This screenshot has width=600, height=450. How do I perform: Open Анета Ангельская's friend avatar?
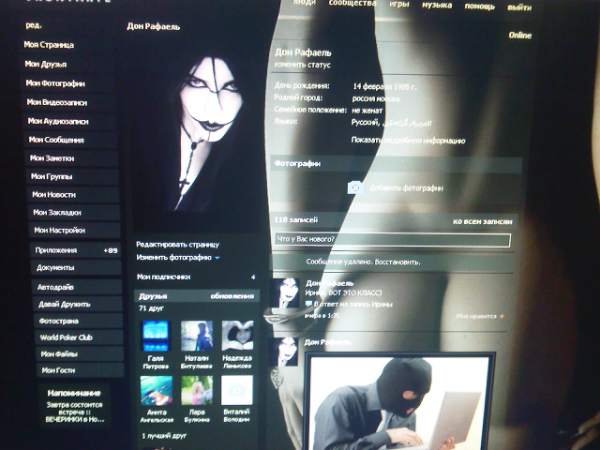[156, 390]
